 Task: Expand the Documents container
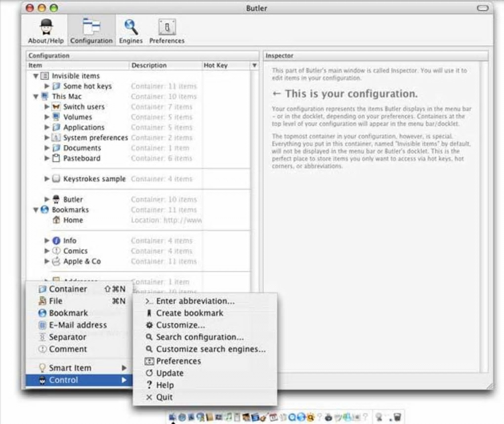[x=47, y=148]
